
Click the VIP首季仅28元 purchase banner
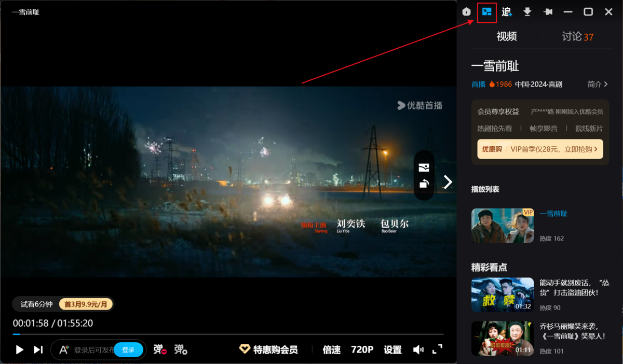540,149
